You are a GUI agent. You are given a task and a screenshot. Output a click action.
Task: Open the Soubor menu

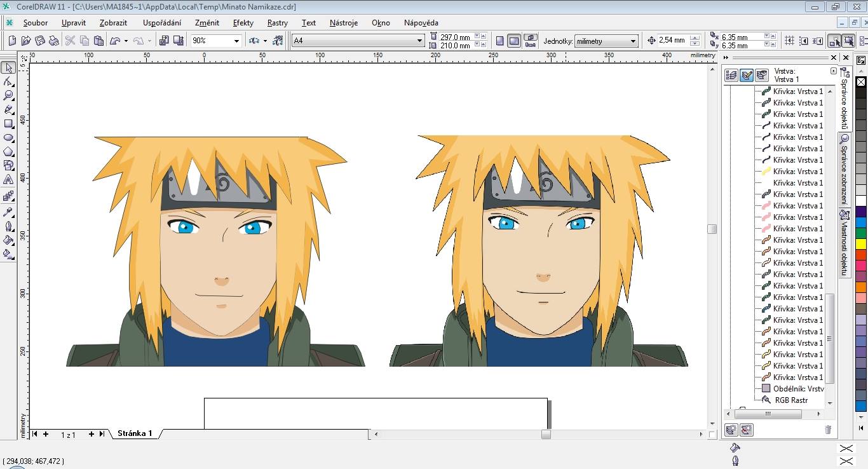(36, 22)
